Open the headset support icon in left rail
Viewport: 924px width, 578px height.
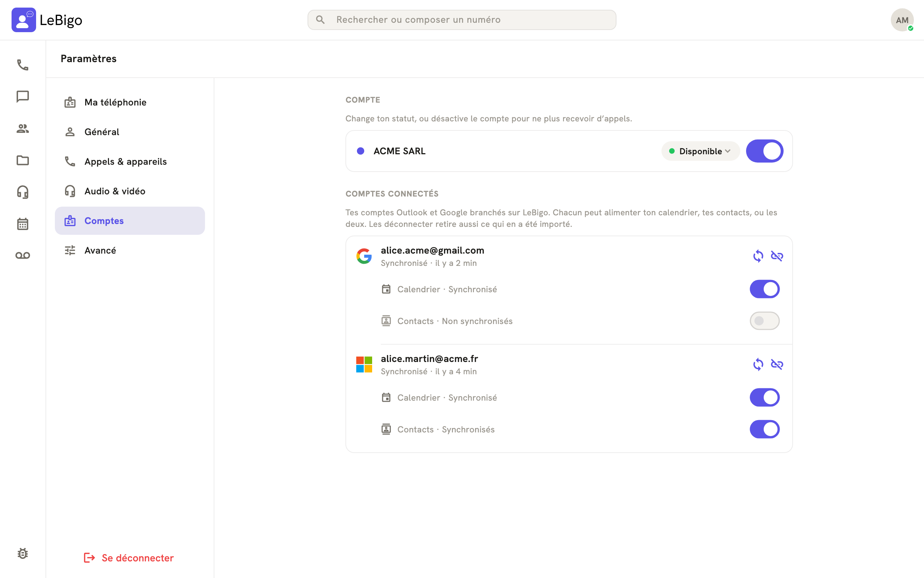pyautogui.click(x=23, y=192)
